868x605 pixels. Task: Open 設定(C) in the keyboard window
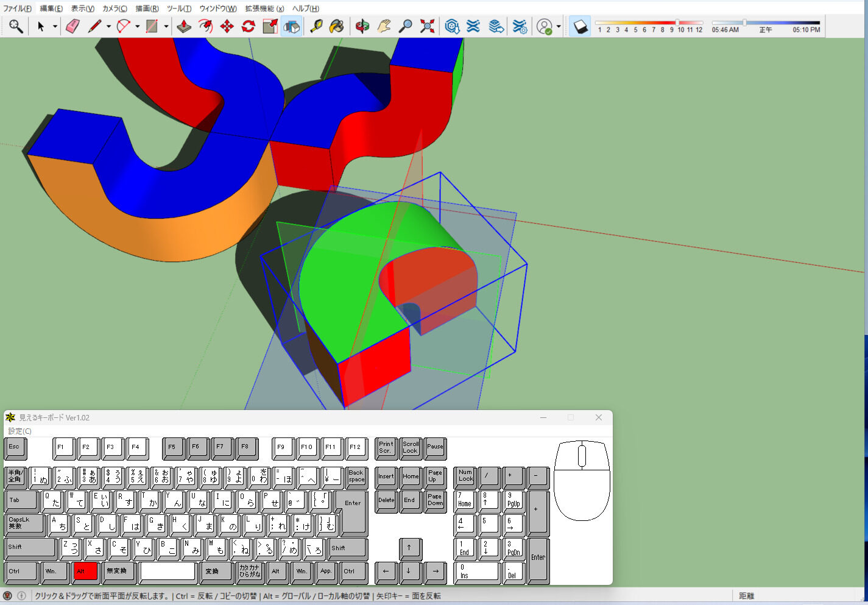pos(19,431)
